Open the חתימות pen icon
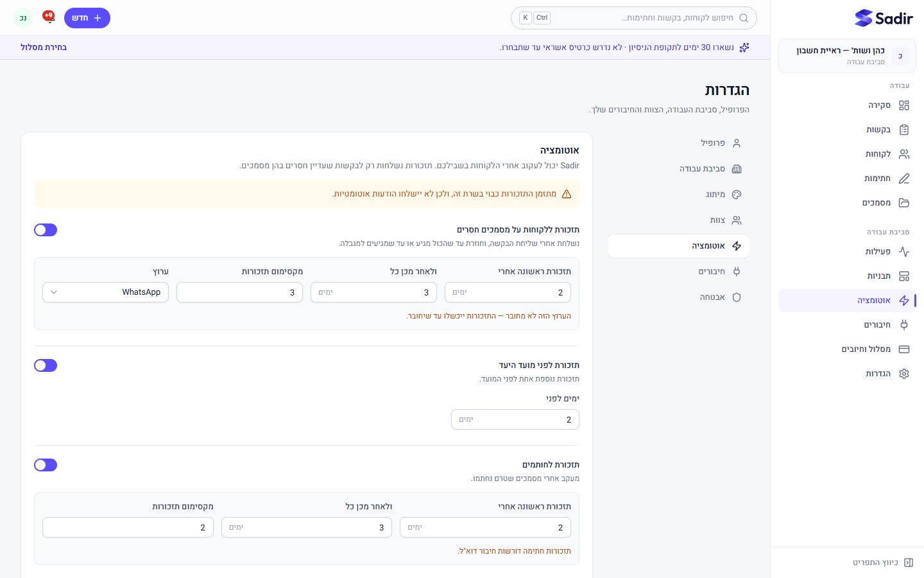 coord(903,179)
